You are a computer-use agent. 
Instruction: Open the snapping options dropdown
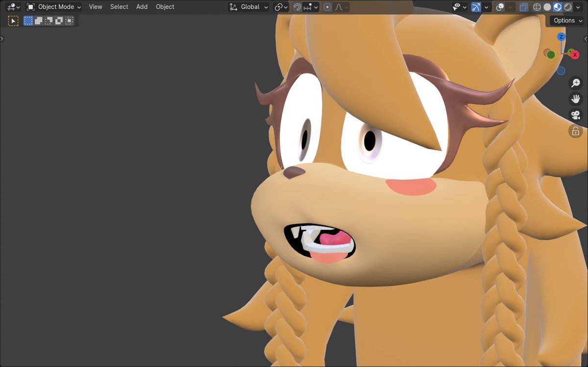tap(311, 7)
